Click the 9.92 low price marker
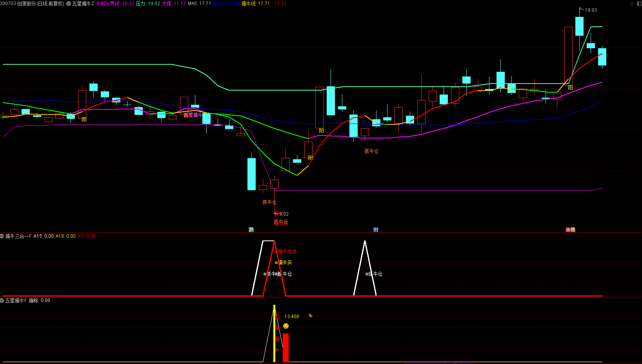Viewport: 642px width, 364px height. click(x=283, y=214)
